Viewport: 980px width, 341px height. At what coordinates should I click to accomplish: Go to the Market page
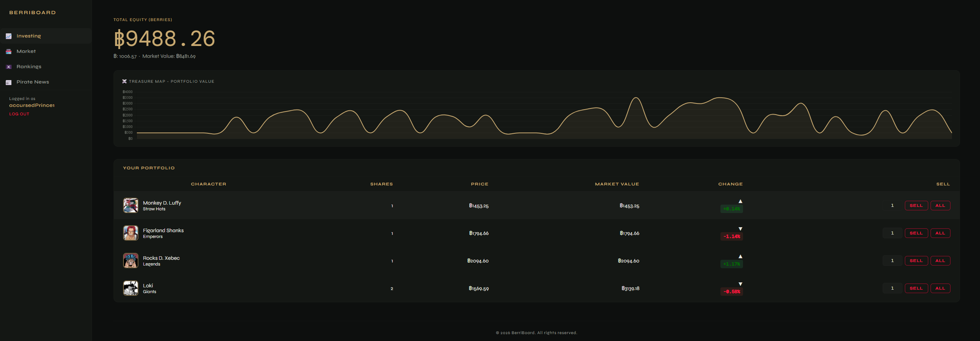(46, 51)
